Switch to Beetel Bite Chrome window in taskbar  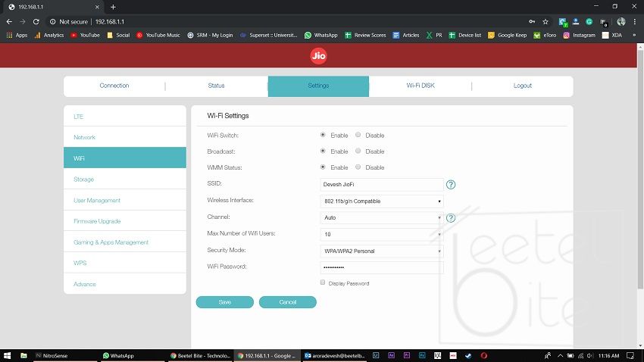pos(201,355)
